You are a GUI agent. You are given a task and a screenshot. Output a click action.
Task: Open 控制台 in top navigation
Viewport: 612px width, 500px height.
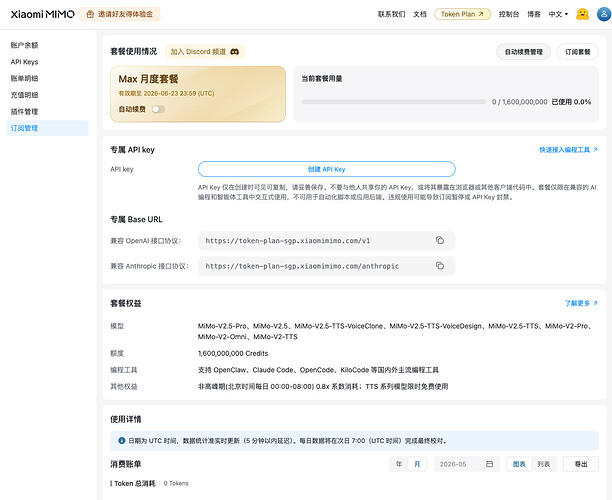[x=509, y=14]
